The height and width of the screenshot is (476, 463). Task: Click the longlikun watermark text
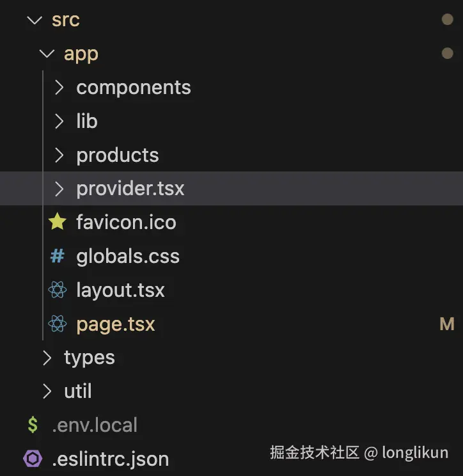pos(414,453)
